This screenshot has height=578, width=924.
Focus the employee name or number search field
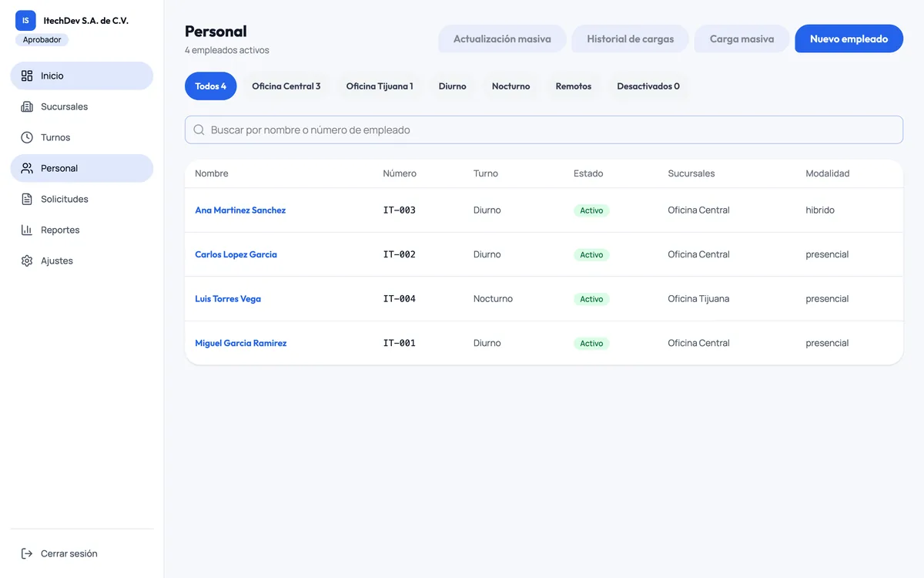[x=544, y=129]
